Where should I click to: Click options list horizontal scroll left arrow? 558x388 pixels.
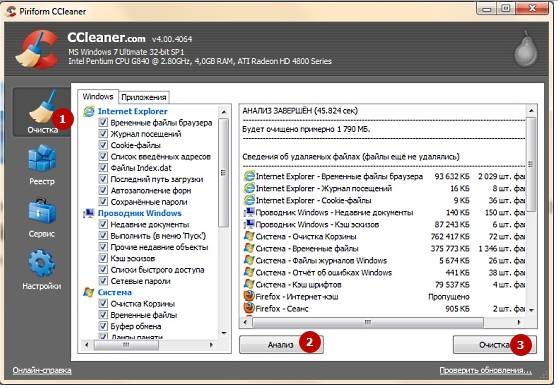pos(86,345)
